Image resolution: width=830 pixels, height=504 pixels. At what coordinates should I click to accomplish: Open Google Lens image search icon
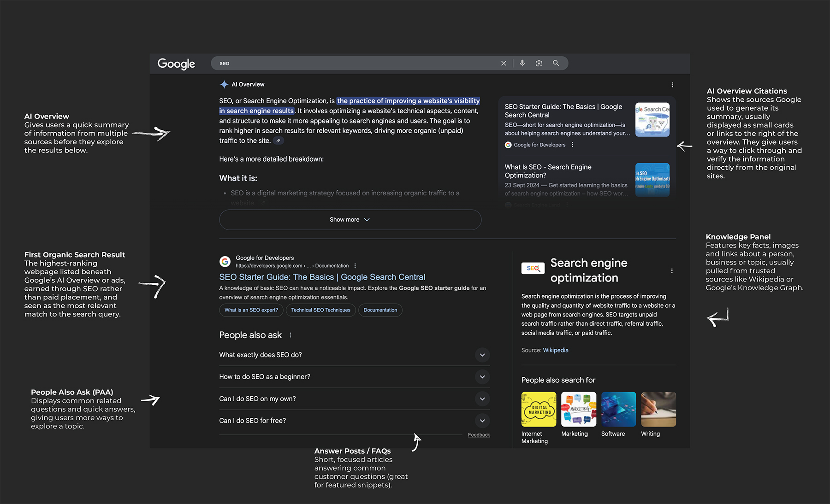point(539,63)
